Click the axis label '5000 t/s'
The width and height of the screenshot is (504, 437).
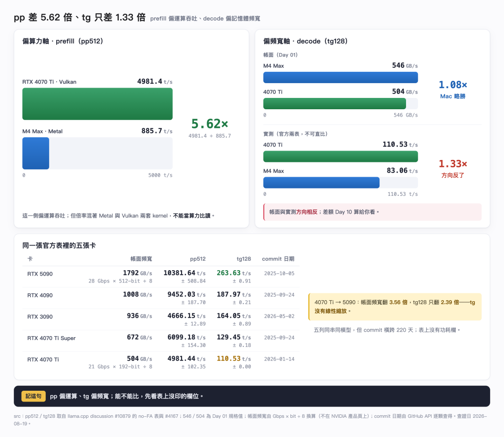coord(160,175)
